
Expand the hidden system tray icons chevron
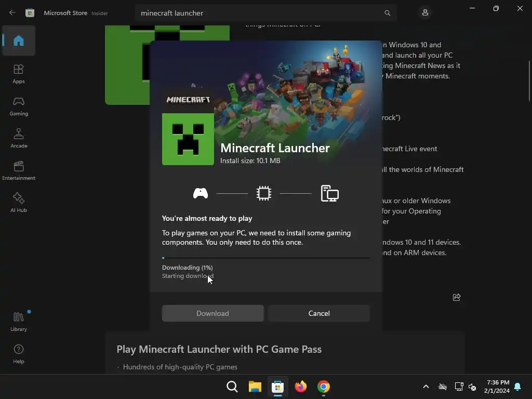coord(426,387)
